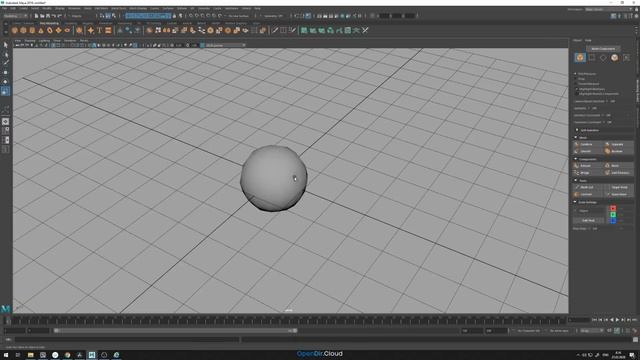
Task: Create a polygon cone from the shelf
Action: point(41,30)
